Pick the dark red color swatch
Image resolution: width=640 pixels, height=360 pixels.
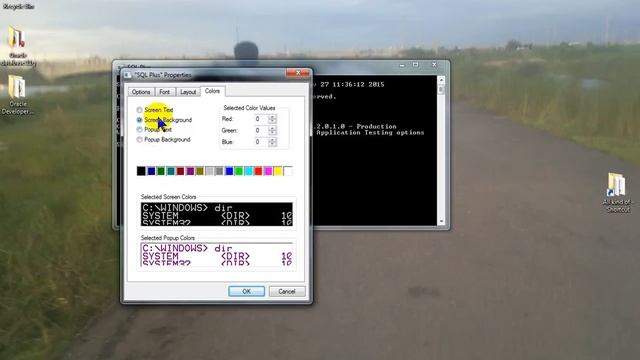tap(180, 171)
